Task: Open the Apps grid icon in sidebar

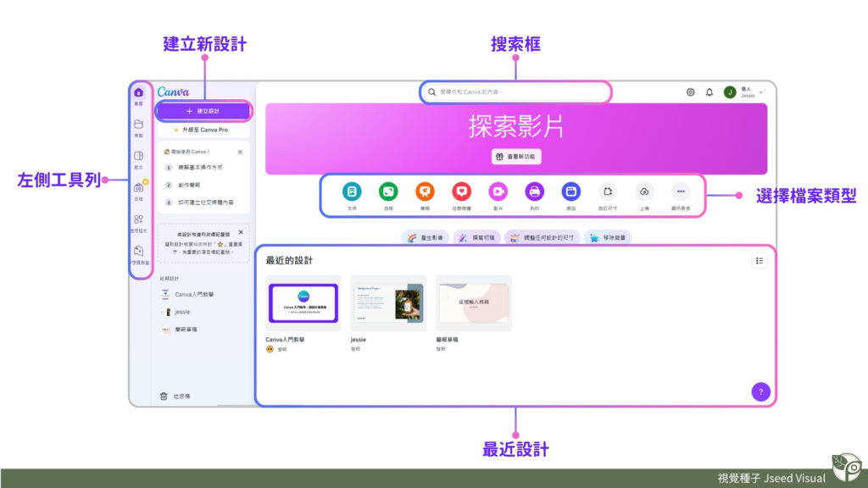Action: pyautogui.click(x=138, y=219)
